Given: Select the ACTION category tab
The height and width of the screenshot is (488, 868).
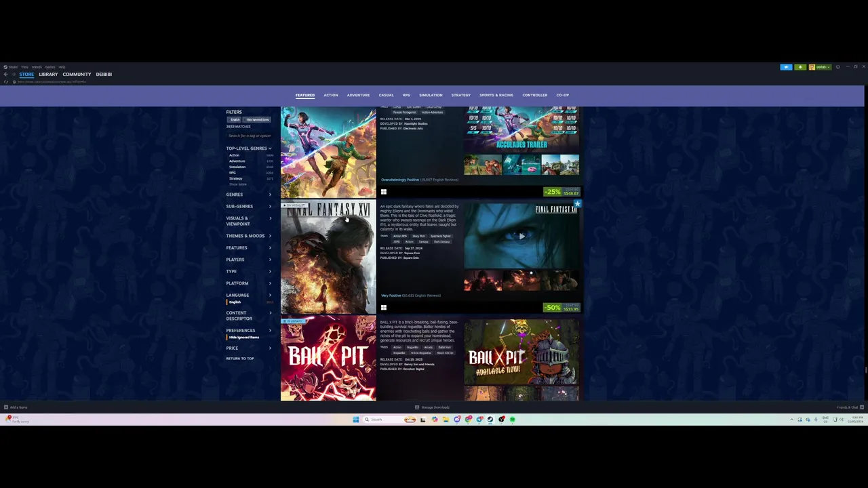Looking at the screenshot, I should click(x=330, y=95).
